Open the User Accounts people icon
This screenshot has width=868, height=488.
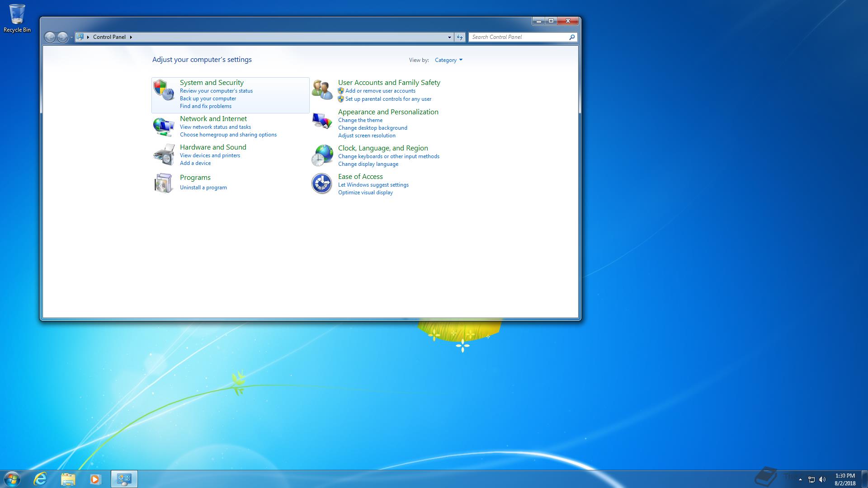click(322, 89)
